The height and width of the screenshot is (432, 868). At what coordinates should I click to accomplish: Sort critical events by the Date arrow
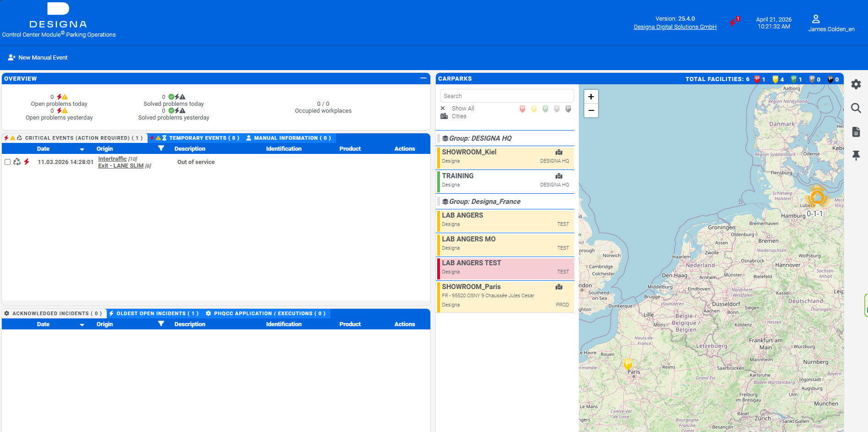point(82,149)
